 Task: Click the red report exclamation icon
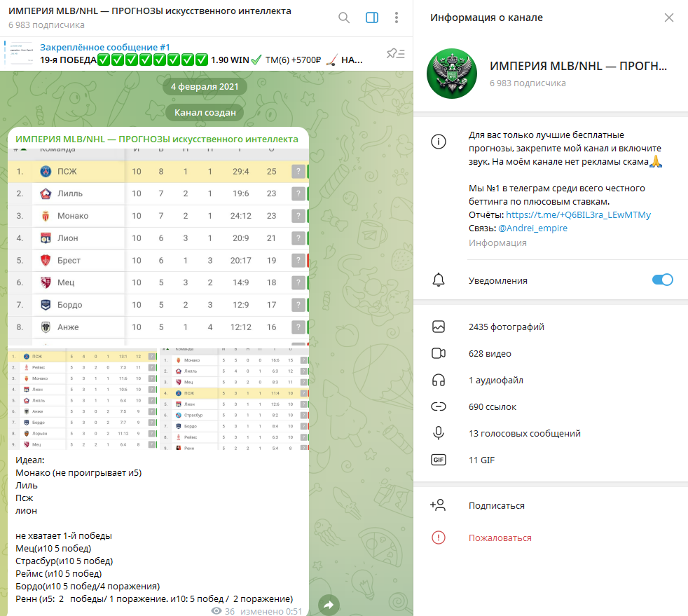[x=439, y=538]
